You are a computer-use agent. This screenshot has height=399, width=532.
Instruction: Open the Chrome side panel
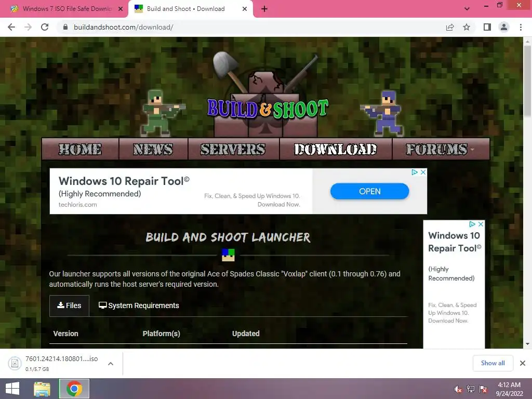tap(487, 27)
